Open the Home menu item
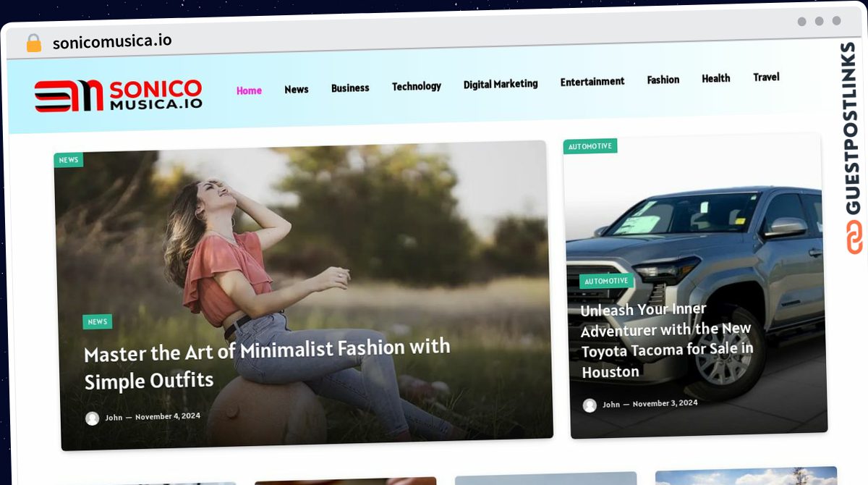Viewport: 868px width, 485px height. (x=249, y=90)
